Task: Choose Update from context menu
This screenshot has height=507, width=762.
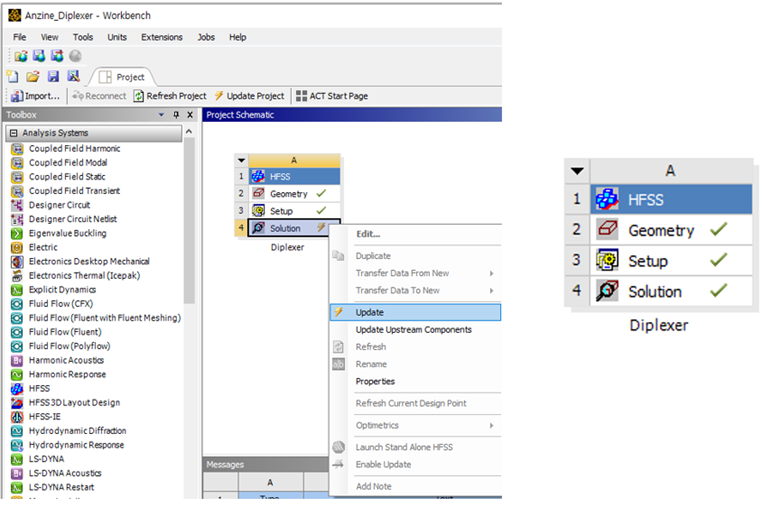Action: click(416, 312)
